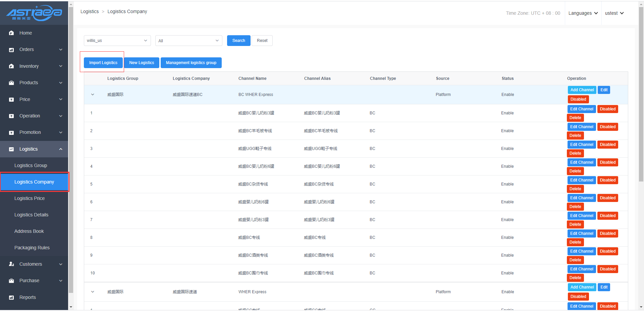This screenshot has height=311, width=644.
Task: Open the Languages dropdown
Action: (583, 13)
